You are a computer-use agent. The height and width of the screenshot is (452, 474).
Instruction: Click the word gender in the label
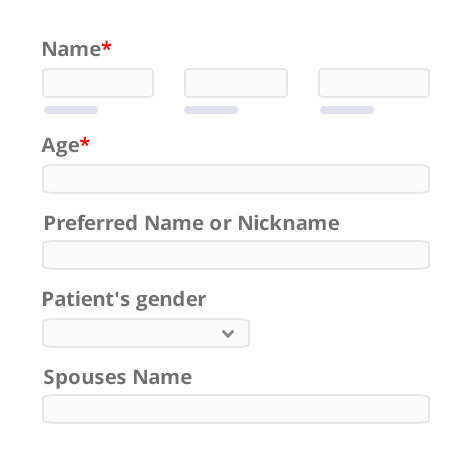click(171, 300)
